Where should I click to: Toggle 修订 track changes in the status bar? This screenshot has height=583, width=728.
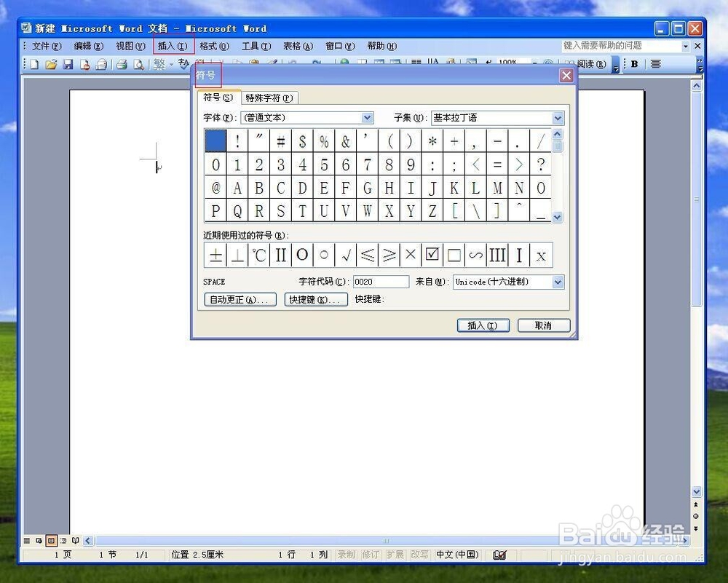371,555
